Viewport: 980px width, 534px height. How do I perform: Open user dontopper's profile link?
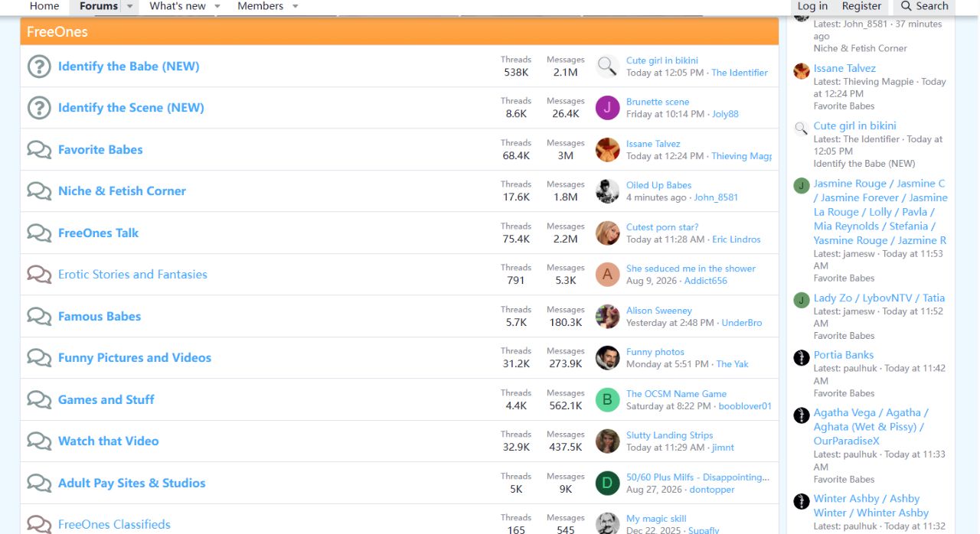pyautogui.click(x=712, y=490)
